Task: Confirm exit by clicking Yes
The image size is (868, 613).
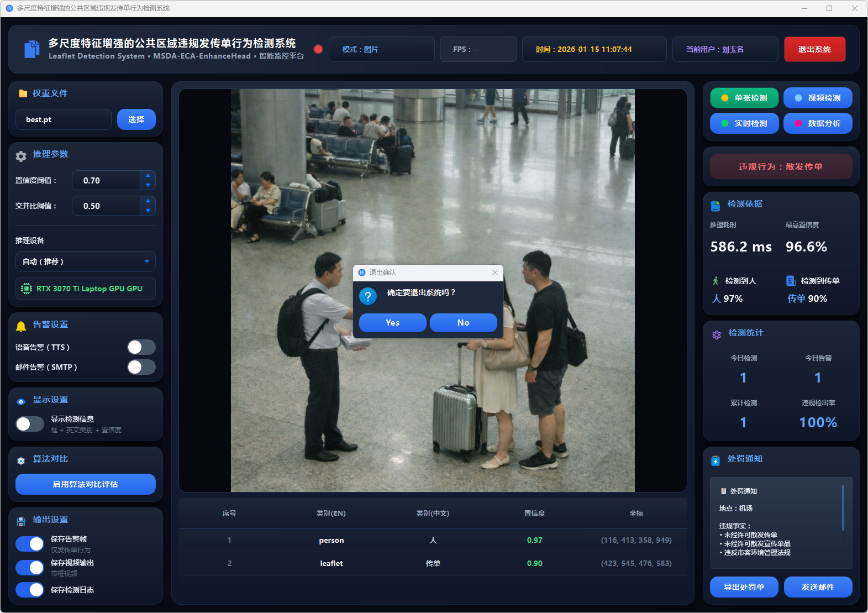Action: coord(392,323)
